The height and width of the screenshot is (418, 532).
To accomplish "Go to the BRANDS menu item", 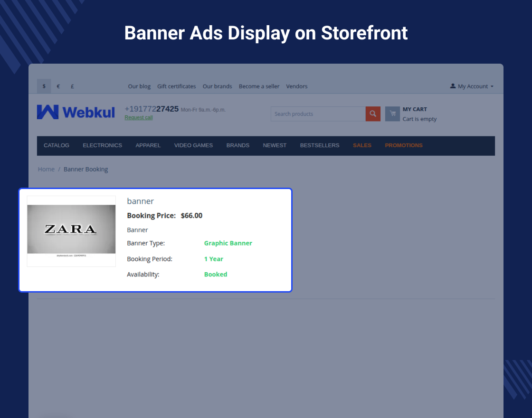I will click(x=238, y=145).
